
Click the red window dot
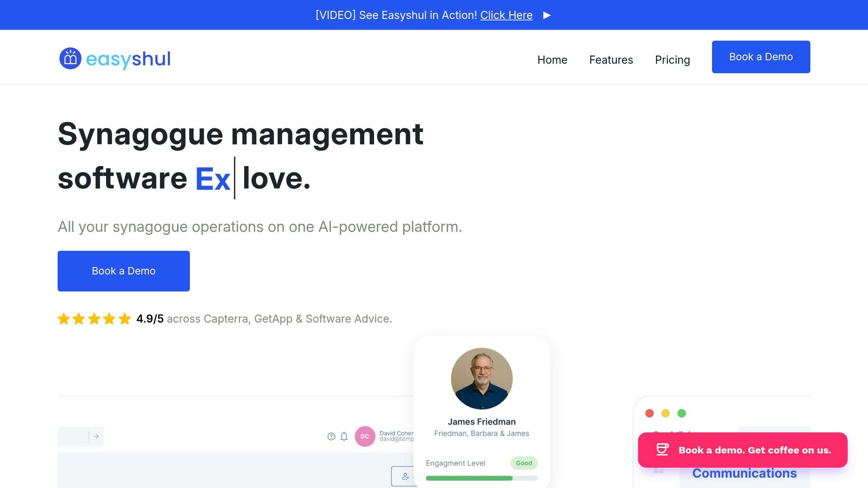649,413
